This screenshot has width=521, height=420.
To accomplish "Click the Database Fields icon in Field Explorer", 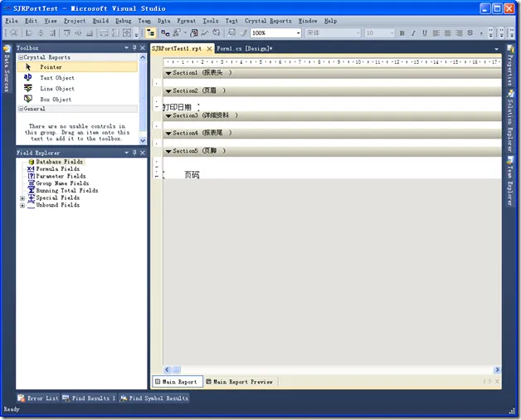I will [x=31, y=162].
